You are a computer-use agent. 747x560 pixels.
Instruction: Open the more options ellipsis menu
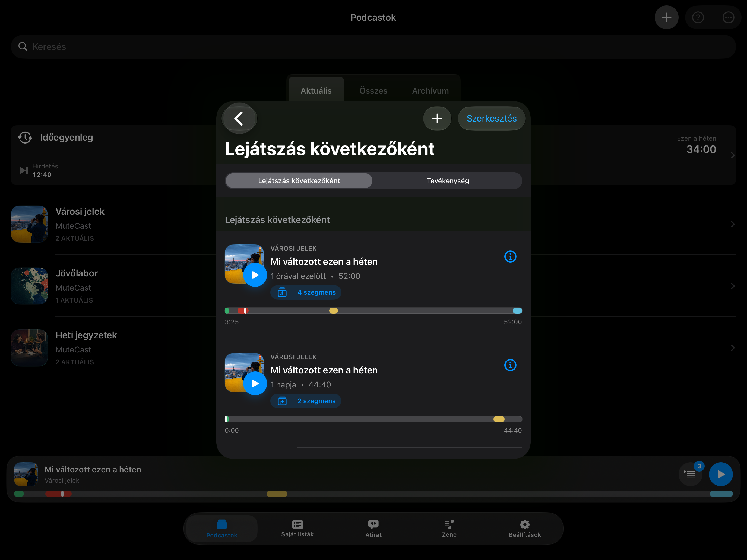point(728,17)
